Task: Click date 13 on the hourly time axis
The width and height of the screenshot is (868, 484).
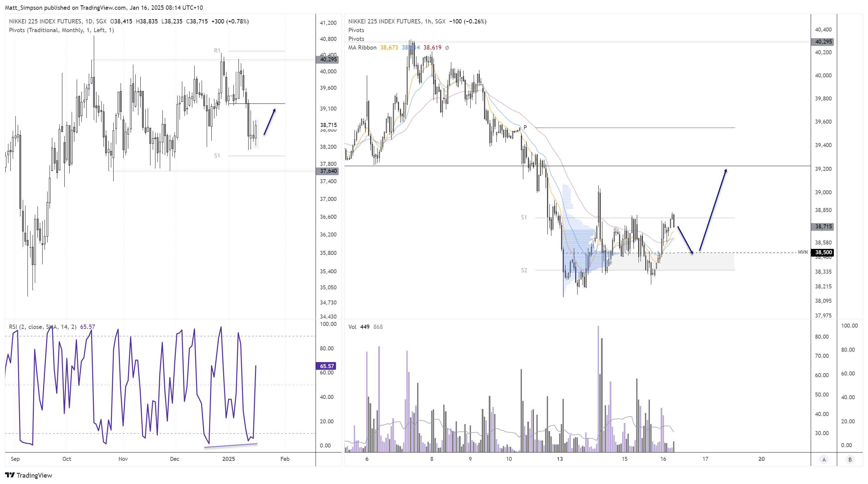Action: pyautogui.click(x=560, y=459)
